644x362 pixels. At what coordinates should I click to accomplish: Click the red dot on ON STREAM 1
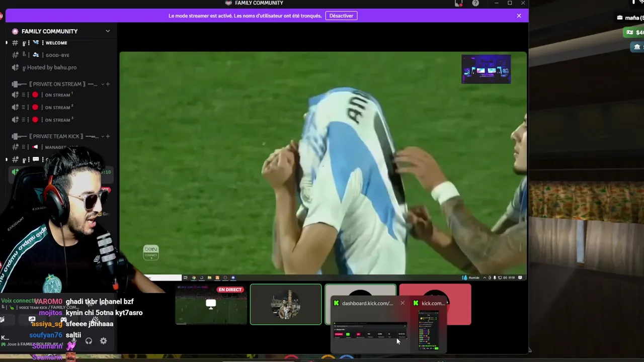pyautogui.click(x=35, y=95)
